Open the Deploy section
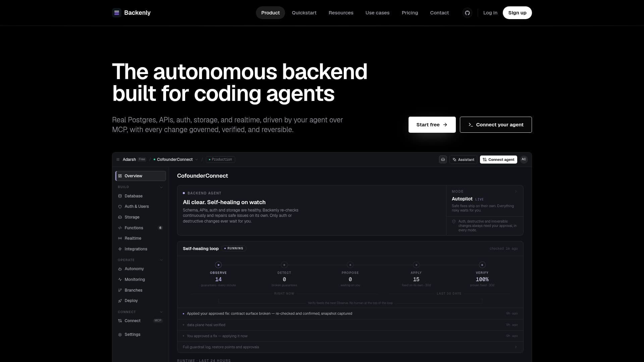Screen dimensions: 644x362 141,301
